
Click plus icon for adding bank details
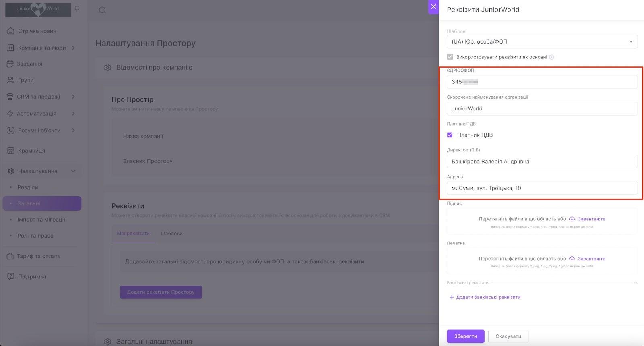pos(452,297)
